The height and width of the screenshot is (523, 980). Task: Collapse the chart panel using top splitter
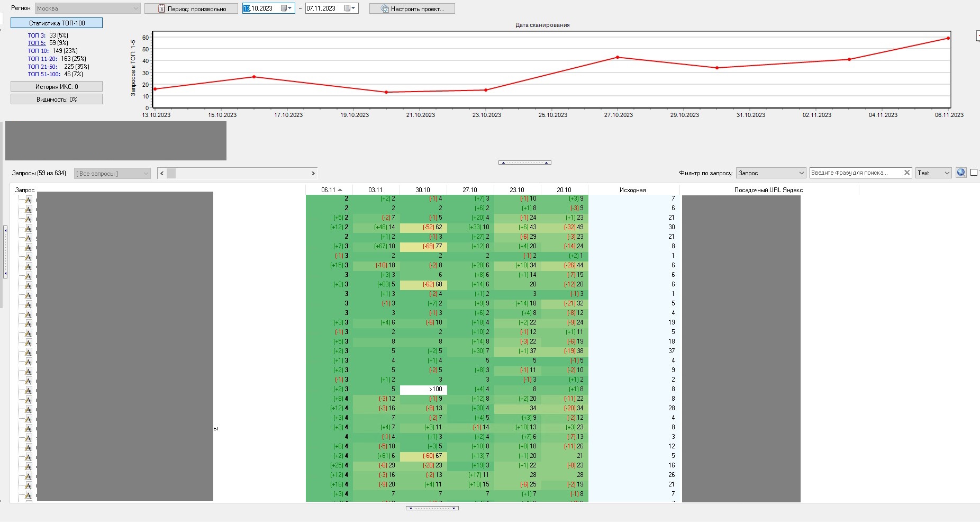click(524, 163)
